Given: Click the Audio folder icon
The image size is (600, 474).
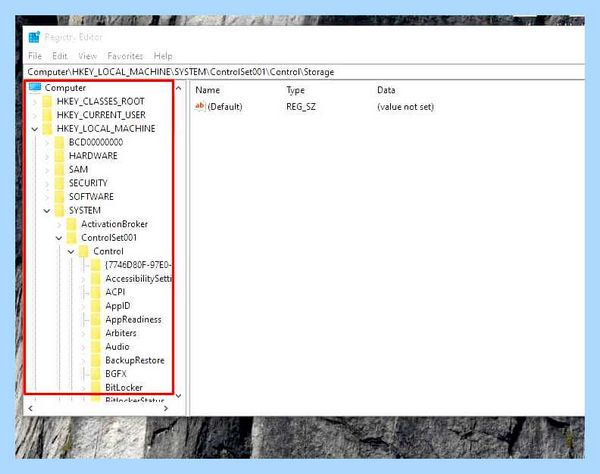Looking at the screenshot, I should tap(96, 347).
